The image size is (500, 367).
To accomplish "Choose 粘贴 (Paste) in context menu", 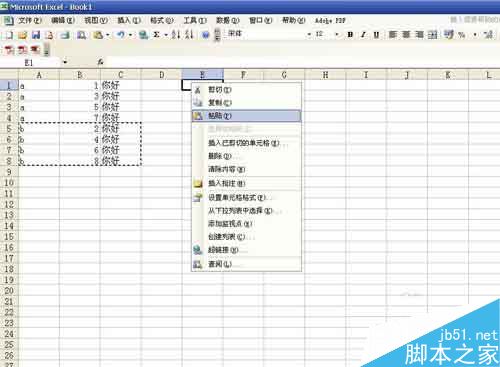I will point(247,116).
